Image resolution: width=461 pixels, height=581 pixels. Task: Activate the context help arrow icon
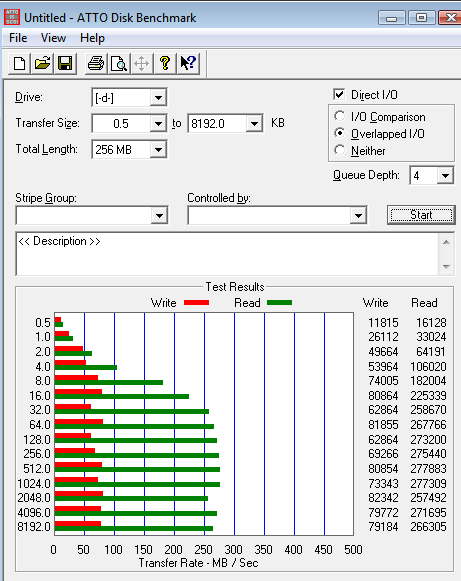[x=188, y=63]
